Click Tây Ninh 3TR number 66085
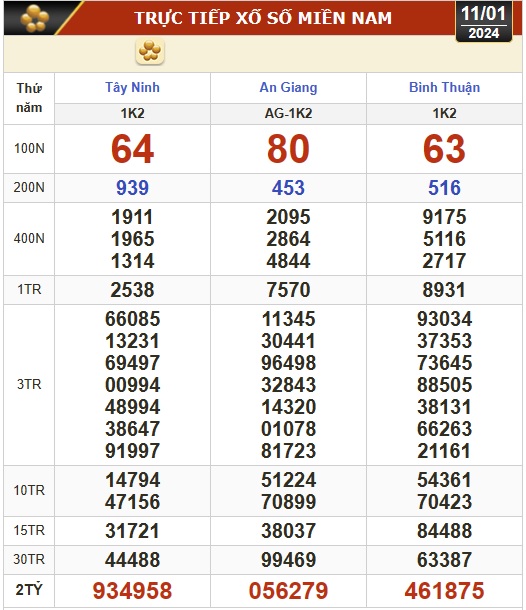The image size is (526, 610). 132,319
